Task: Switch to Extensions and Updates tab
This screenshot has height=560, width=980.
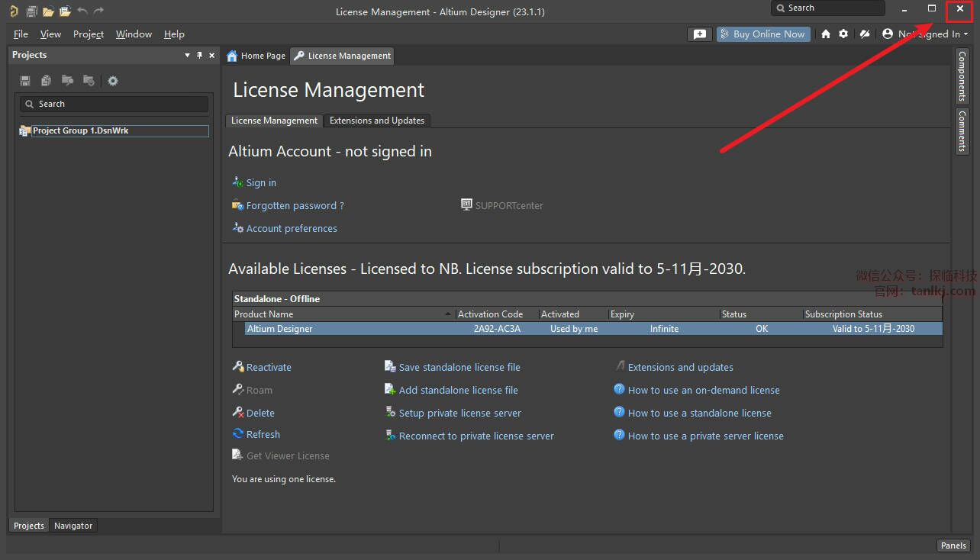Action: click(x=377, y=121)
